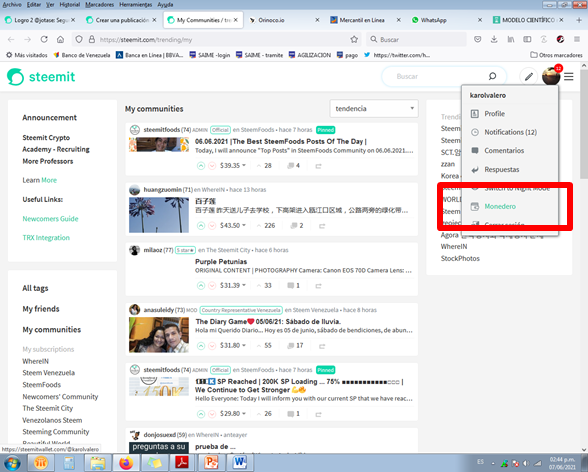Open the Purple Petunias post title
Viewport: 588px width, 472px height.
(x=221, y=262)
